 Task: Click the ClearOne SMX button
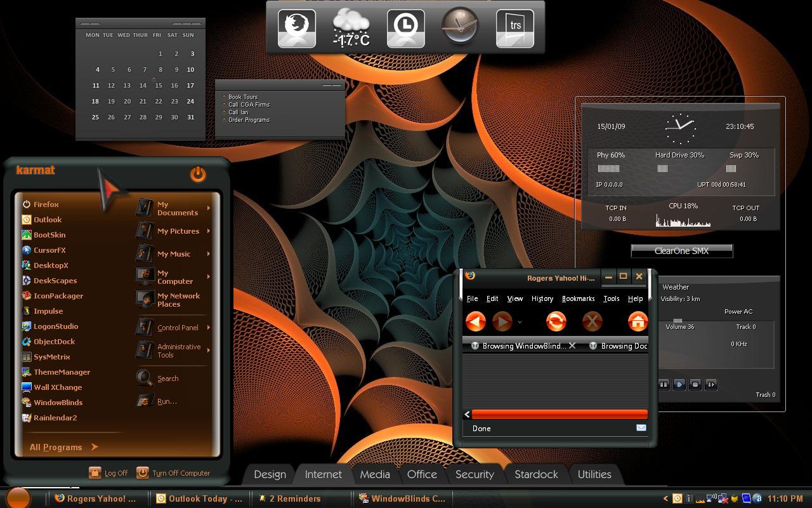682,251
